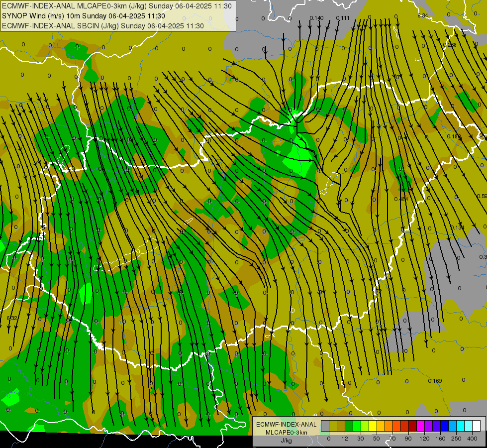Click the legend tick label 30

point(361,439)
